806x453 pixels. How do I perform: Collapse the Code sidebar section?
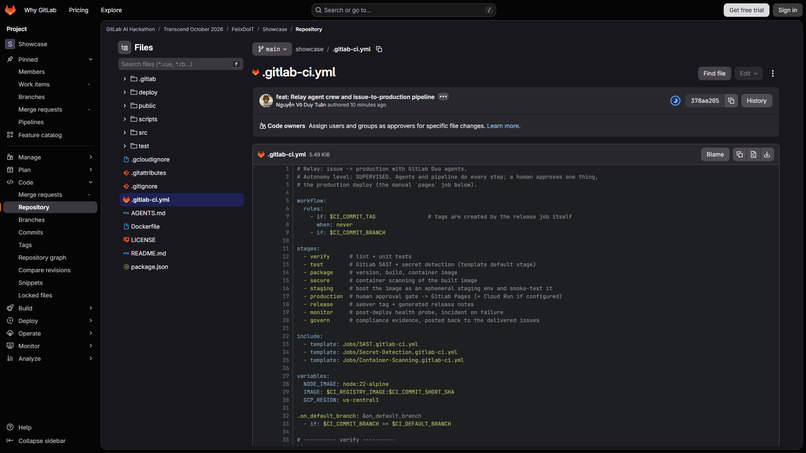[50, 183]
